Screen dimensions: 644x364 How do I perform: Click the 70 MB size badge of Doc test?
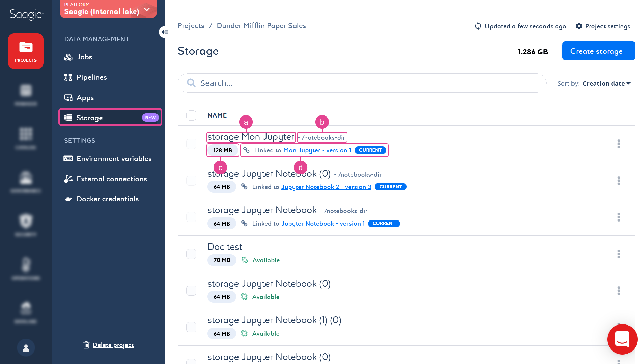pos(222,260)
